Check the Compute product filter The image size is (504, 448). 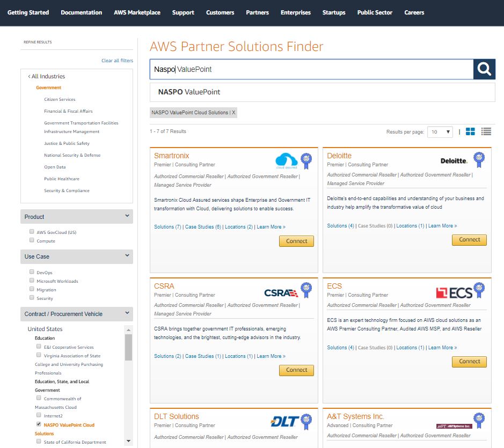[32, 240]
